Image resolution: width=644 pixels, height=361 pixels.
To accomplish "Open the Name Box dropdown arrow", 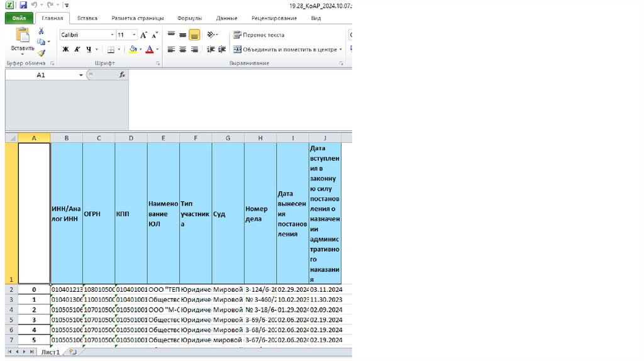I will [81, 75].
